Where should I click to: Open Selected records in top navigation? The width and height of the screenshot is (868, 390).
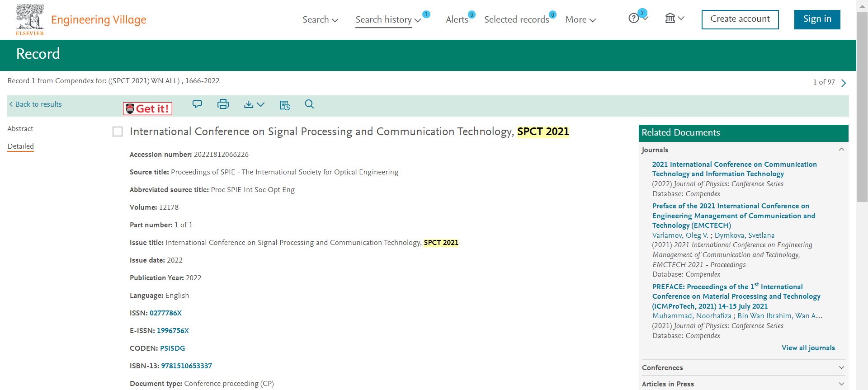click(x=517, y=19)
